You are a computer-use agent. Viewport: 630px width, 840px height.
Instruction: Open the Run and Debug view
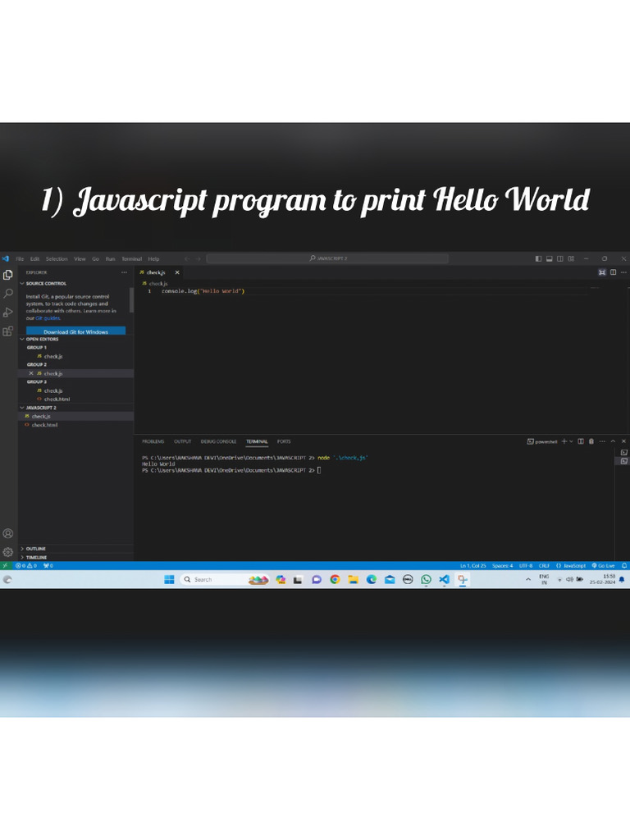(x=8, y=312)
